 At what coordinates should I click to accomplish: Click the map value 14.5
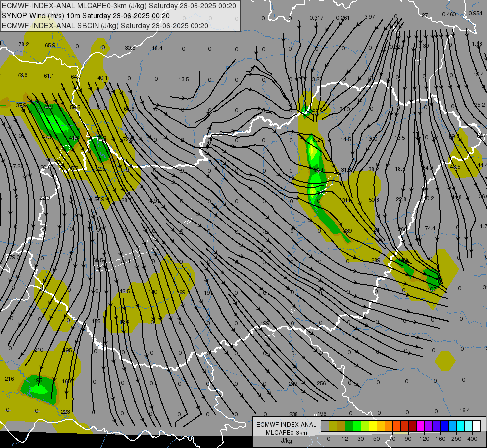coord(346,139)
